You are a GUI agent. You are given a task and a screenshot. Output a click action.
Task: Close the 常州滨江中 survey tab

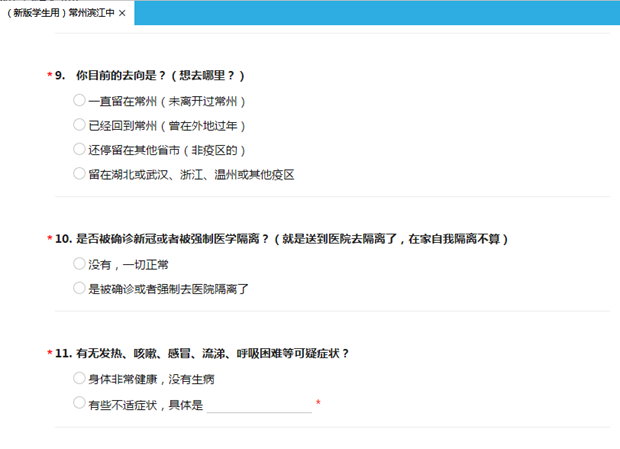[x=122, y=14]
